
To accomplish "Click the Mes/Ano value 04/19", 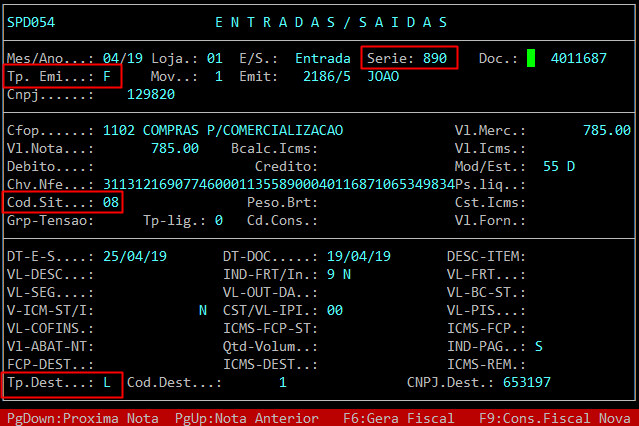I will 123,58.
